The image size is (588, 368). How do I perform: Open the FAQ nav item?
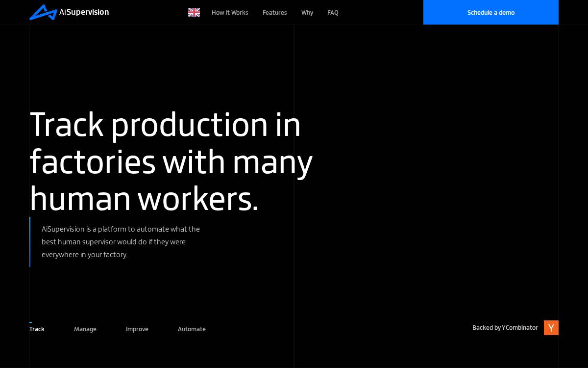[333, 13]
